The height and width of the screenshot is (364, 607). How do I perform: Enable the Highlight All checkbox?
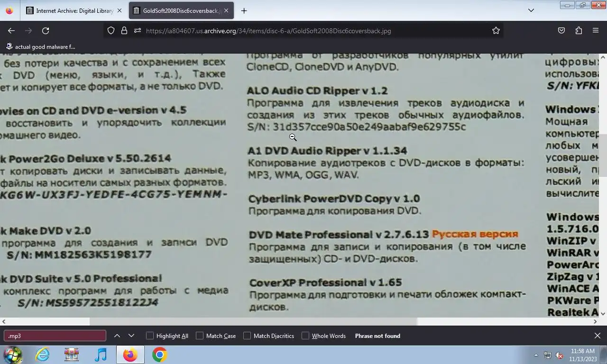167,336
